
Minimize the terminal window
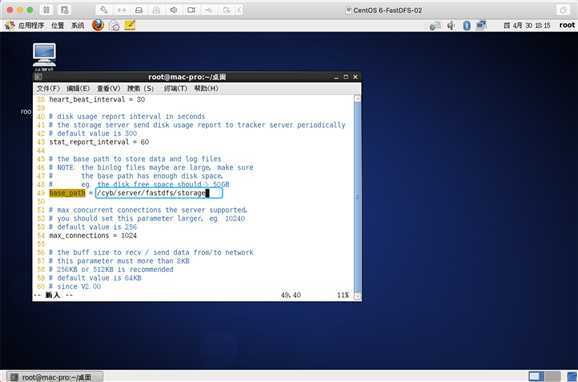pos(336,77)
